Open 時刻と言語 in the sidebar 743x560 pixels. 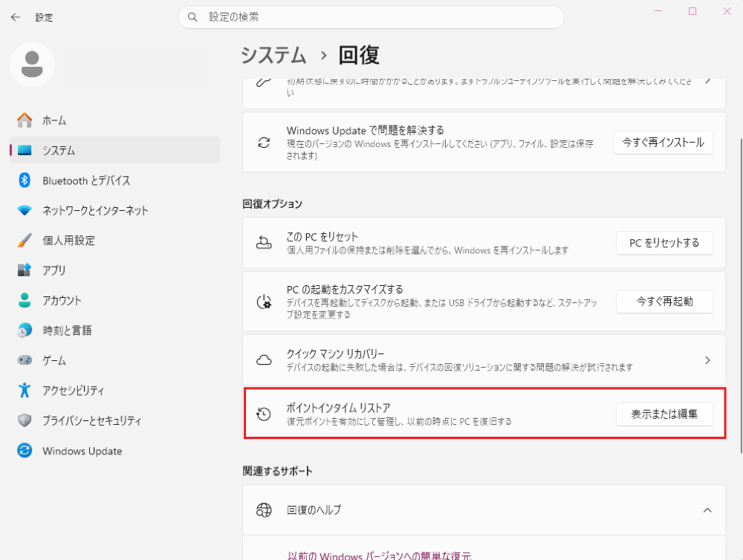point(114,331)
